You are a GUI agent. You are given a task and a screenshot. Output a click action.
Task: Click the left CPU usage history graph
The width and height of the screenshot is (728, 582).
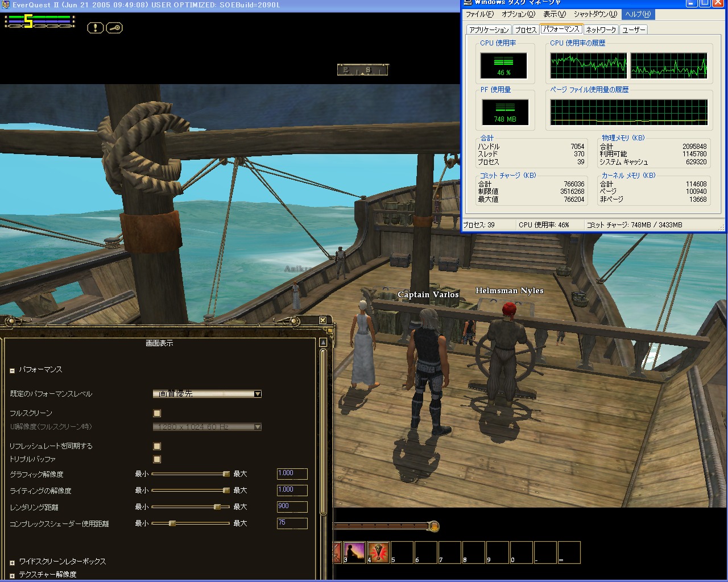pyautogui.click(x=589, y=66)
